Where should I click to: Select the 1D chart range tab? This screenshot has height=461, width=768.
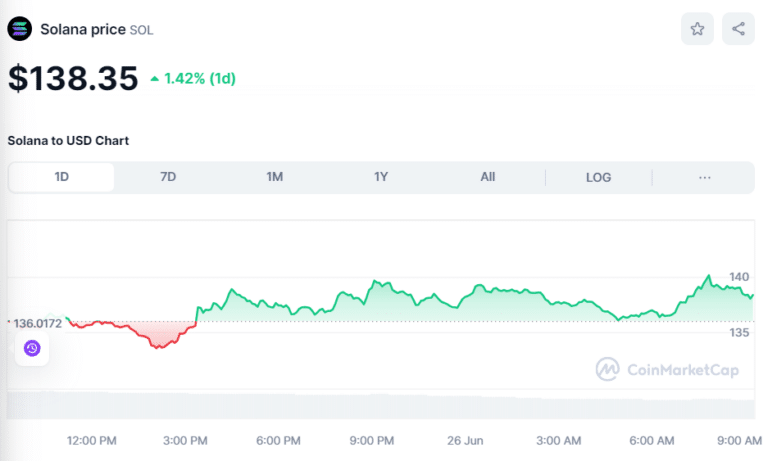[x=61, y=177]
